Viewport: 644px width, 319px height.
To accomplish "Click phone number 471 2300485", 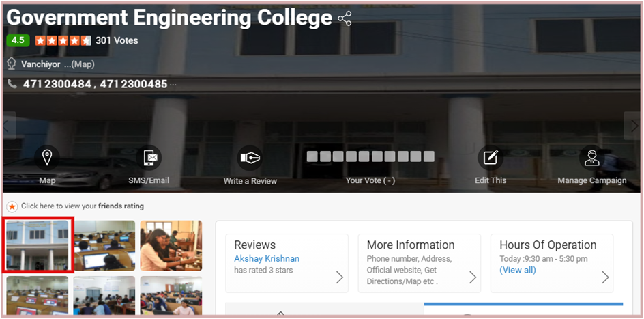I will [x=134, y=84].
